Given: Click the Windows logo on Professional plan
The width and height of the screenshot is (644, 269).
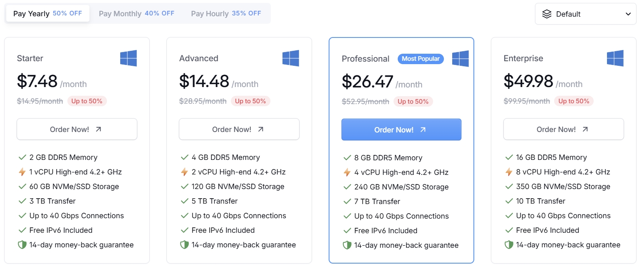Looking at the screenshot, I should (461, 59).
